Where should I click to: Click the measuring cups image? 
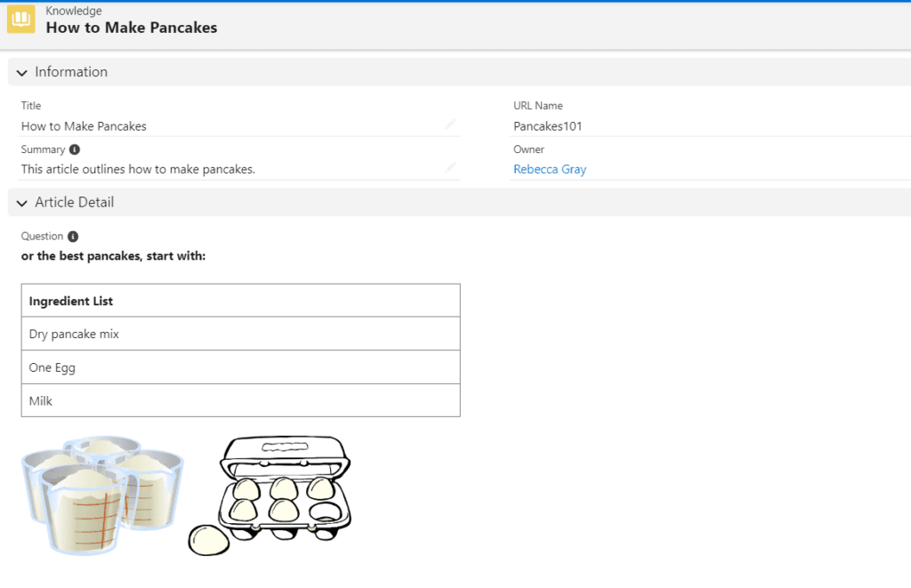point(102,494)
